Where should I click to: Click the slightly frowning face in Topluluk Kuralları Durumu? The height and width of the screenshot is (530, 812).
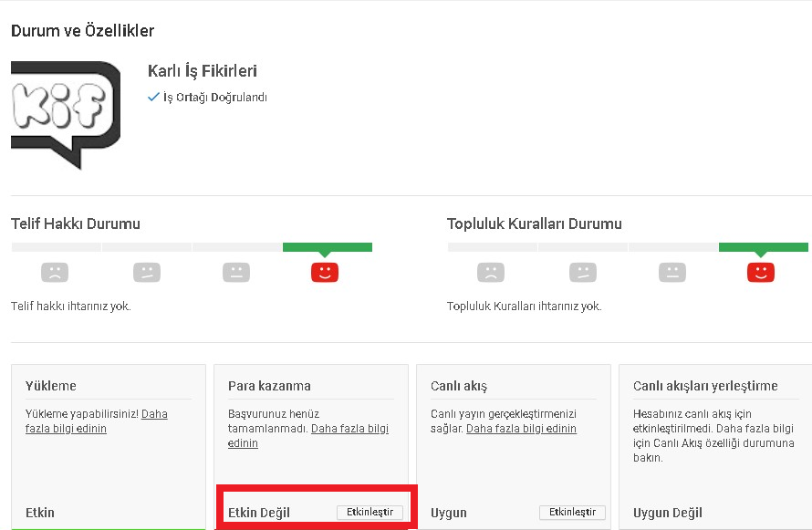tap(583, 272)
